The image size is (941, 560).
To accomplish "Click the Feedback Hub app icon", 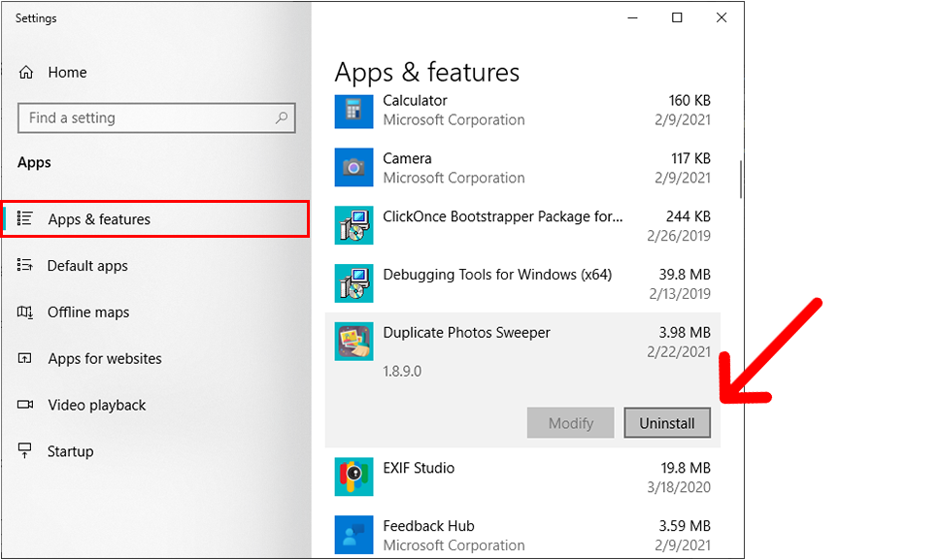I will pyautogui.click(x=353, y=534).
